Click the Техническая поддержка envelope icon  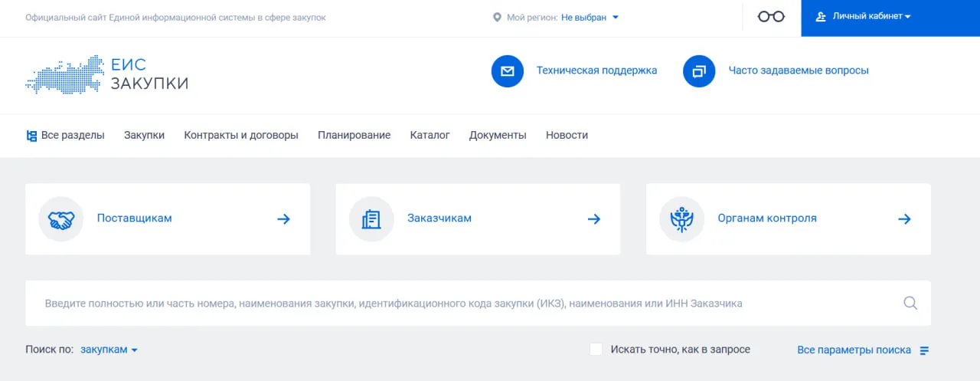coord(507,71)
